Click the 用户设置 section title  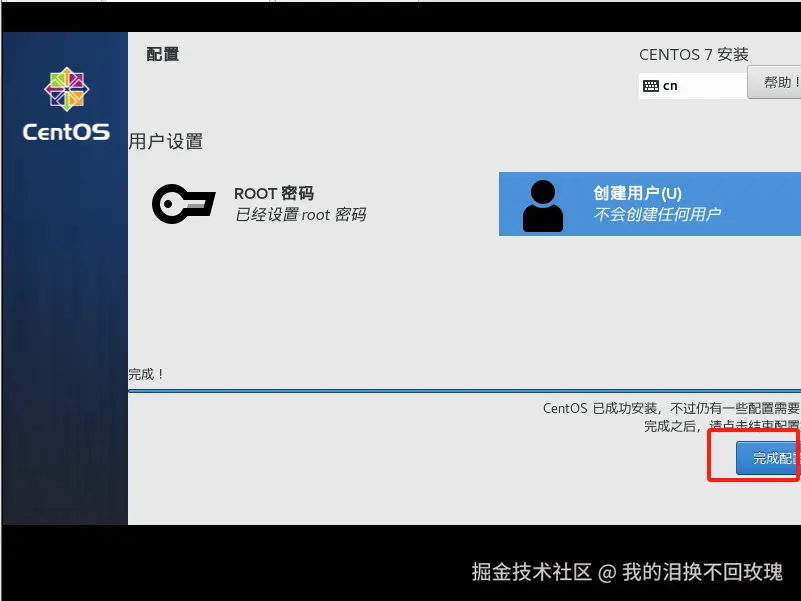click(165, 141)
